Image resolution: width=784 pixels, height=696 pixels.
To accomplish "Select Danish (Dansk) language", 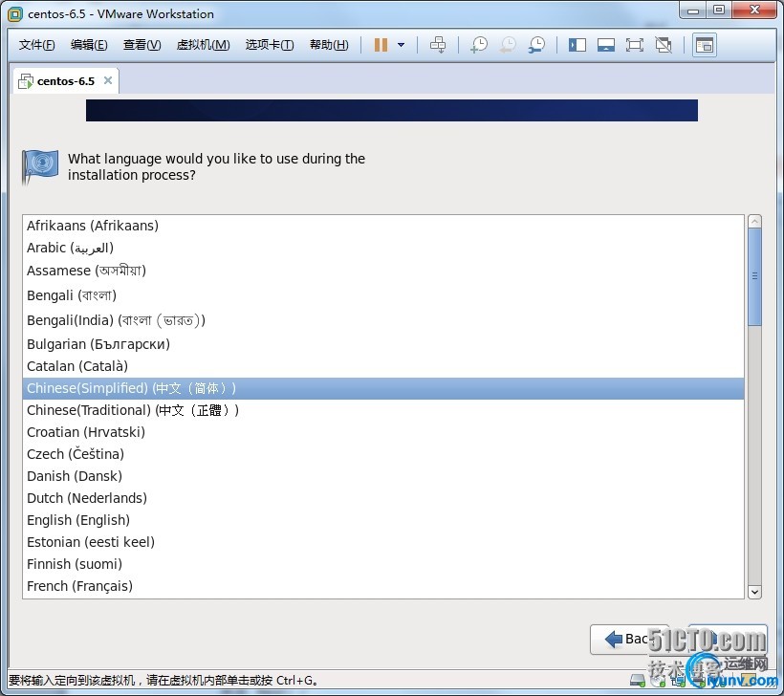I will pos(383,476).
